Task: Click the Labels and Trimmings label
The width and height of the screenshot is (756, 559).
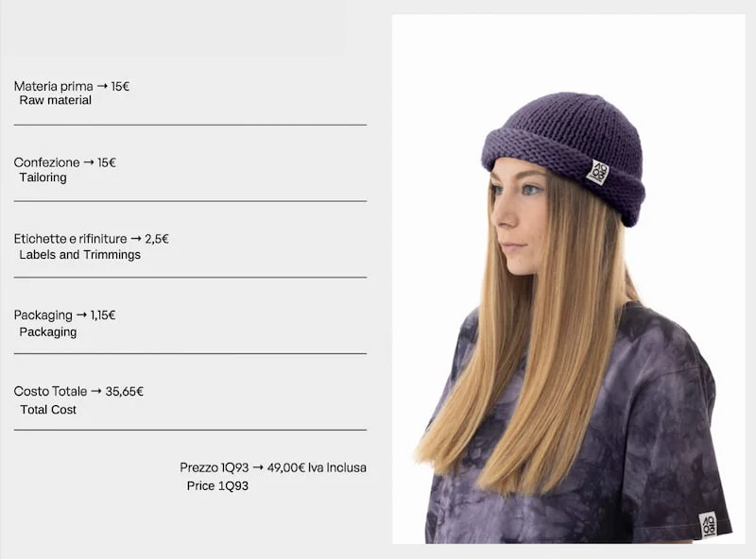Action: 80,254
